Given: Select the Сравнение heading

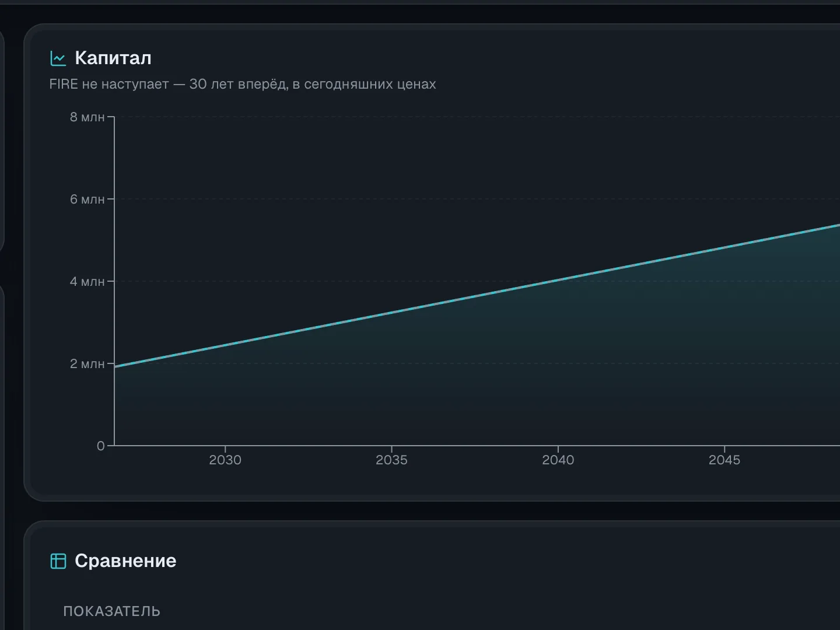Looking at the screenshot, I should pos(125,561).
